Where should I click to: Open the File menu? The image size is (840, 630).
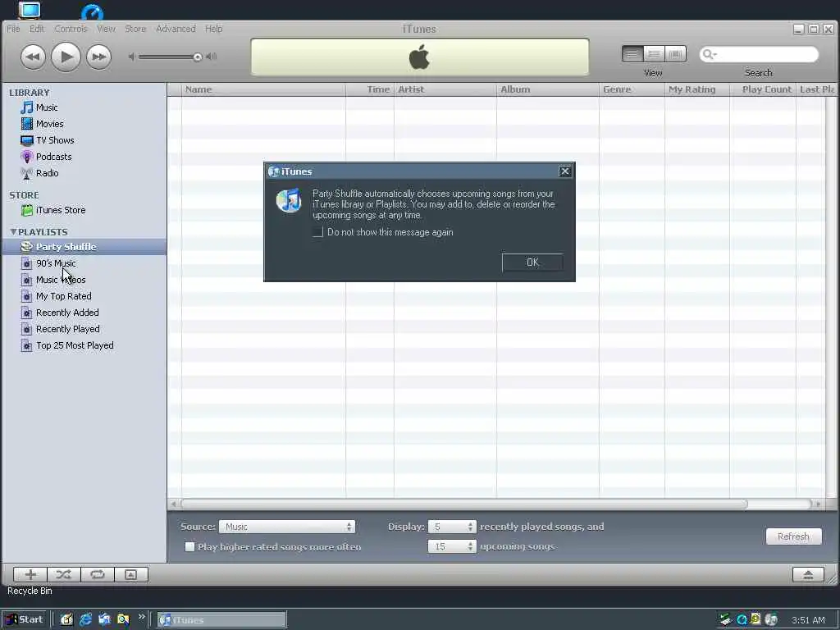coord(13,29)
